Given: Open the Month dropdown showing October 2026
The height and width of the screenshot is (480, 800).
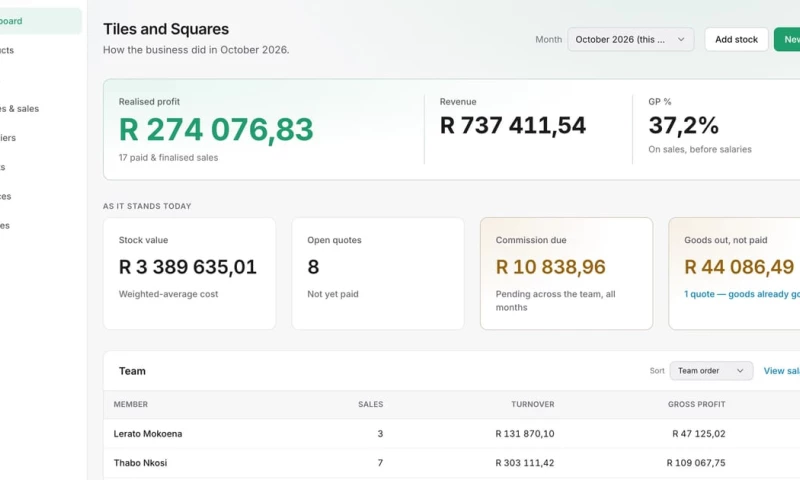Looking at the screenshot, I should pyautogui.click(x=630, y=39).
